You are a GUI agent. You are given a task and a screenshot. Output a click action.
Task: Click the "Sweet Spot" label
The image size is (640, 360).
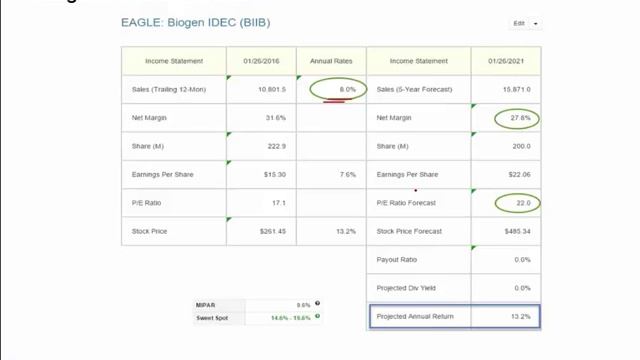tap(212, 318)
